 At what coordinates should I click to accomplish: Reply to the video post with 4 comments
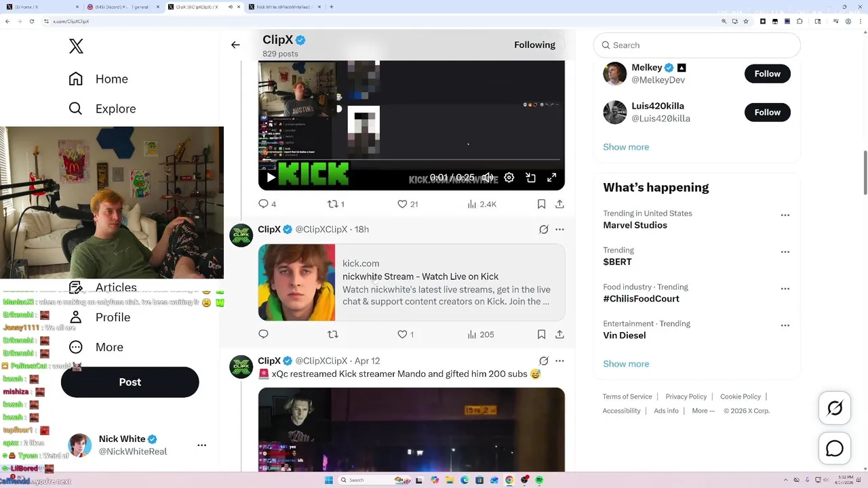(267, 204)
